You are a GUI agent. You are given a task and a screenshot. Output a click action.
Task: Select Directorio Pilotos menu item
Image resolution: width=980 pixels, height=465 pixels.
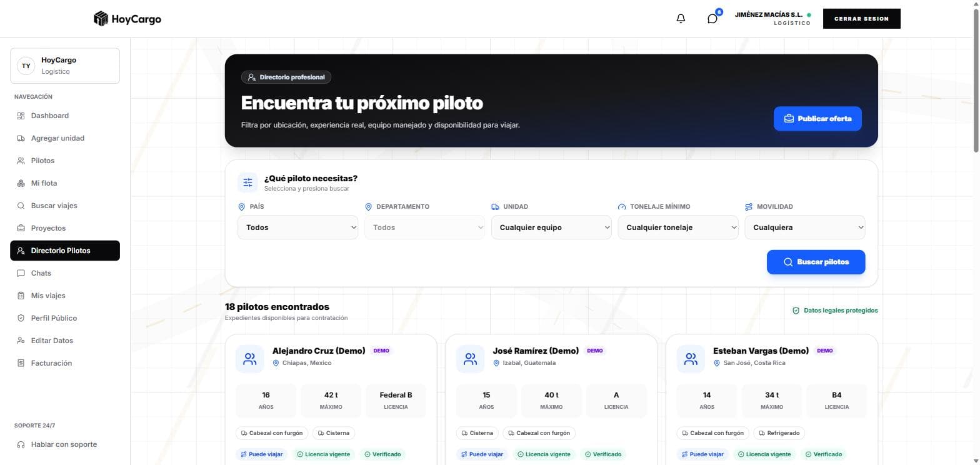pos(65,251)
